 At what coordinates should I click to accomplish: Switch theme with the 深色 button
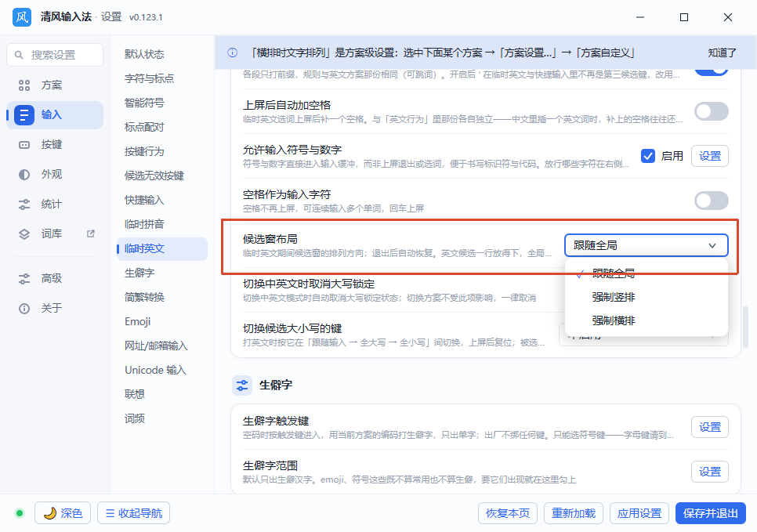pyautogui.click(x=63, y=513)
